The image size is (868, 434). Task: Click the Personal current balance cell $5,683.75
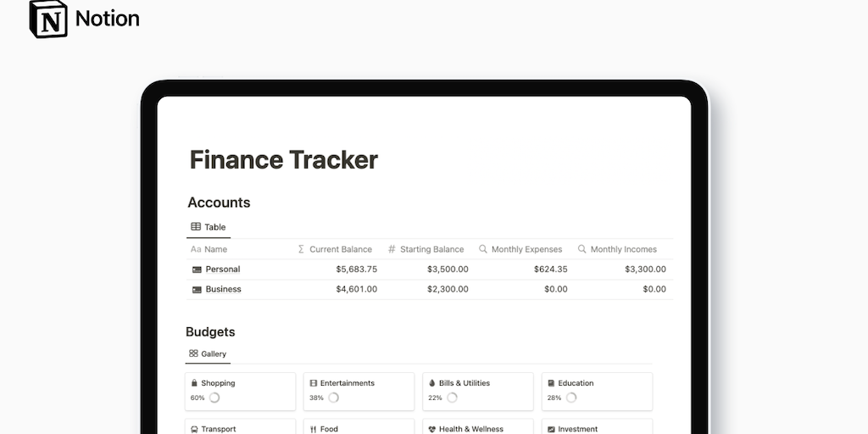(356, 270)
